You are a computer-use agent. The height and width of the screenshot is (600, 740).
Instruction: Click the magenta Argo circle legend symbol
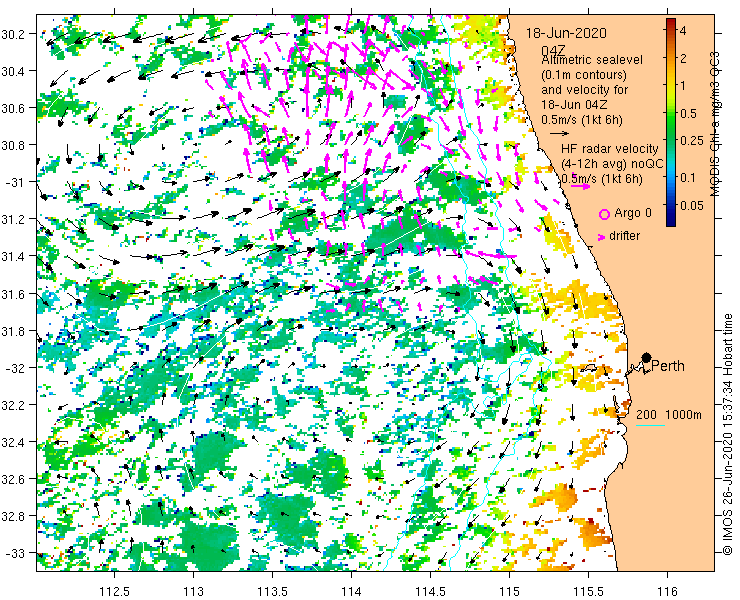point(604,214)
